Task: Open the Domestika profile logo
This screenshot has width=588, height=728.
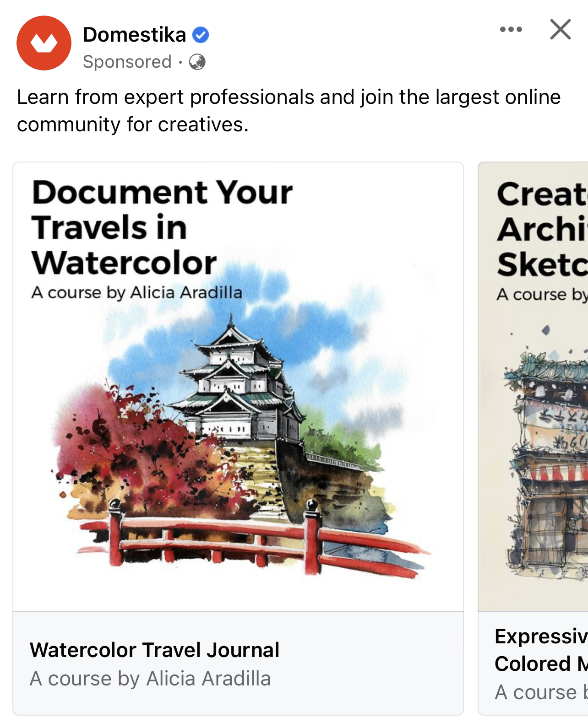Action: 44,43
